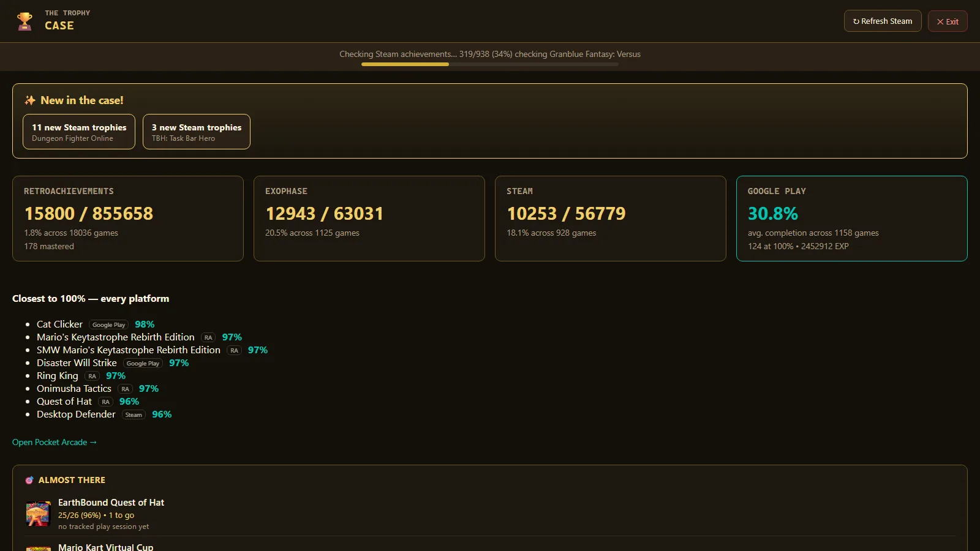
Task: Click the 12943 / 63031 Exophase total
Action: (325, 214)
